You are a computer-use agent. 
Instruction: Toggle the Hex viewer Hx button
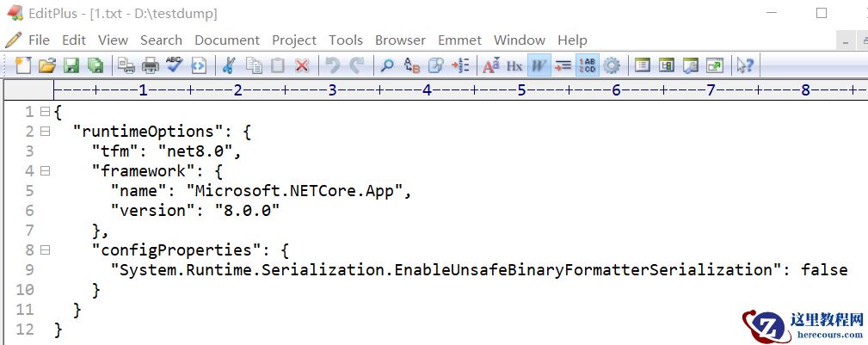click(514, 65)
